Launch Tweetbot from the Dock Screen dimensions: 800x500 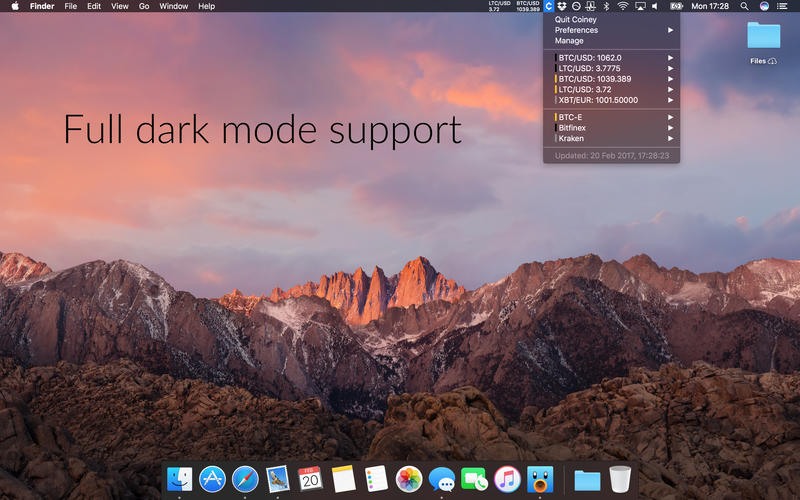coord(540,479)
